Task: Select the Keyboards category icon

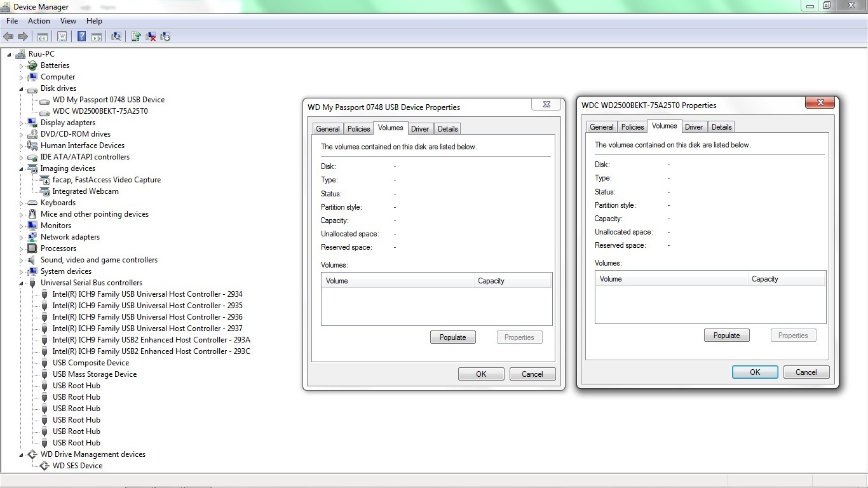Action: pos(32,203)
